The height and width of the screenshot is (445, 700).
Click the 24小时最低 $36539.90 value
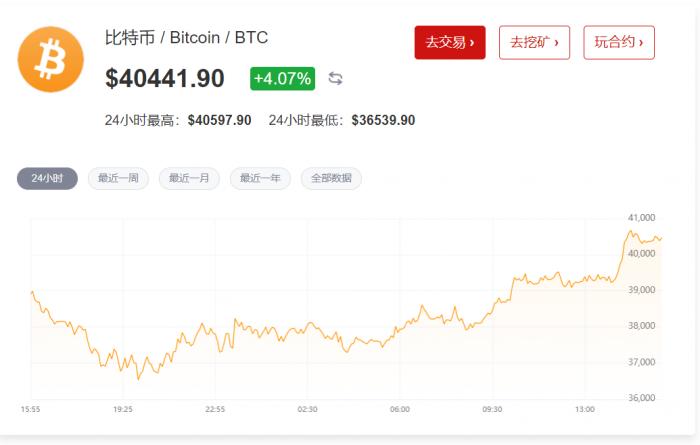pyautogui.click(x=383, y=120)
